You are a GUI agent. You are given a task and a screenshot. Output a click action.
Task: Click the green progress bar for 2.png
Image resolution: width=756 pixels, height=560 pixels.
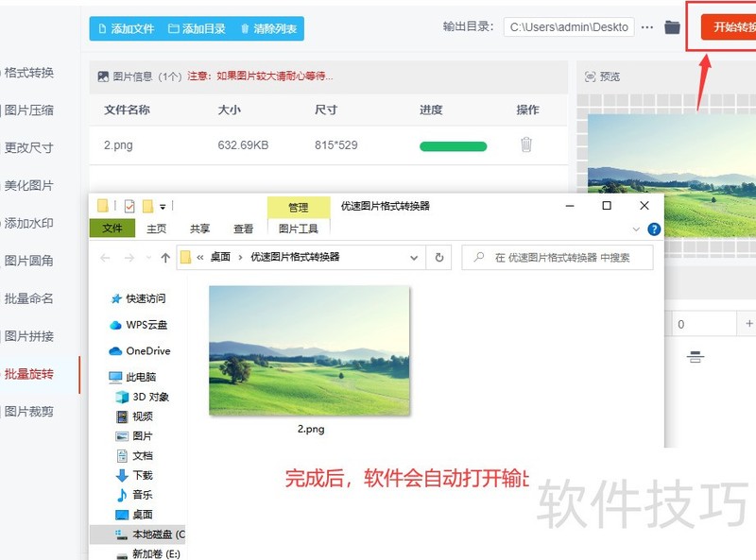tap(453, 146)
